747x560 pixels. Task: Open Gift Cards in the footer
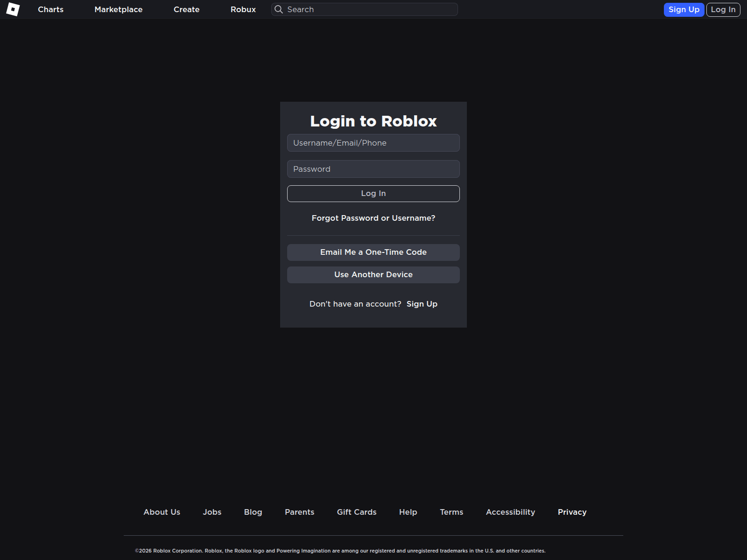click(357, 512)
